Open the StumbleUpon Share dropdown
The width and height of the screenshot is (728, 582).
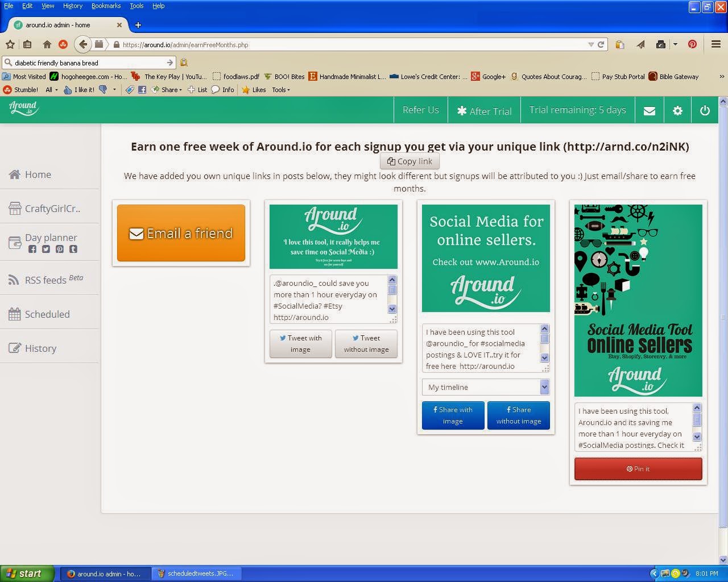tap(167, 89)
